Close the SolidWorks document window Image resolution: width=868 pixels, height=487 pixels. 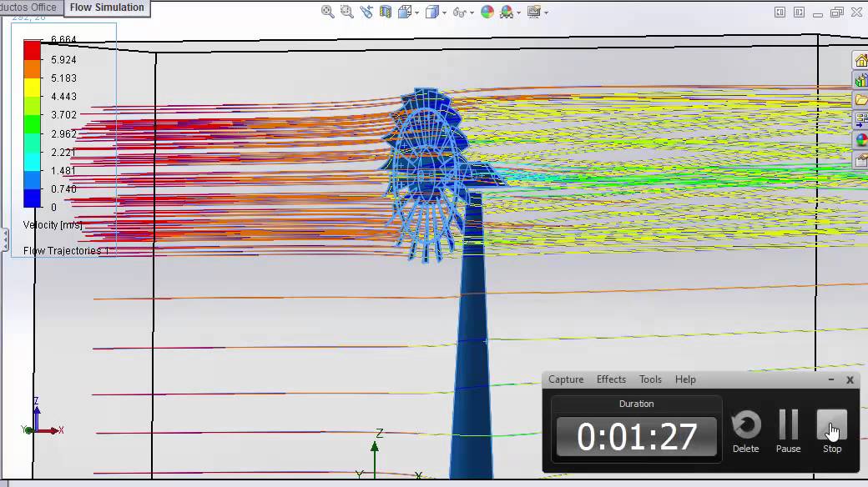click(856, 13)
